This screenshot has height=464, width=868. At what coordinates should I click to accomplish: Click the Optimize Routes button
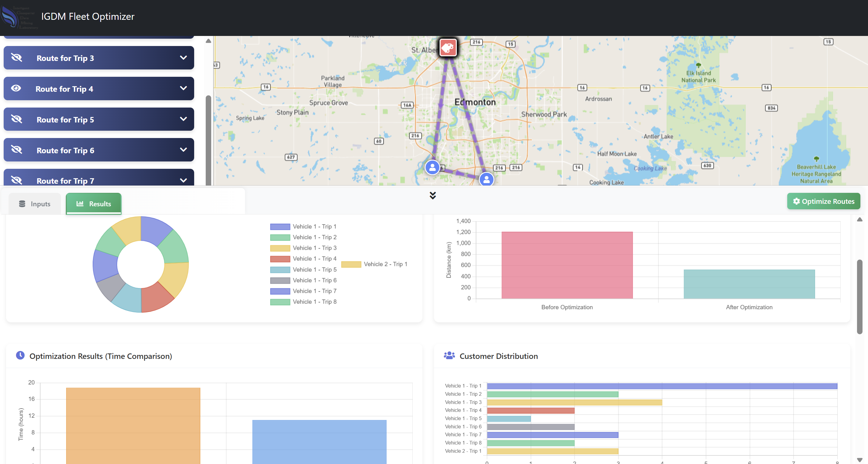click(x=824, y=201)
